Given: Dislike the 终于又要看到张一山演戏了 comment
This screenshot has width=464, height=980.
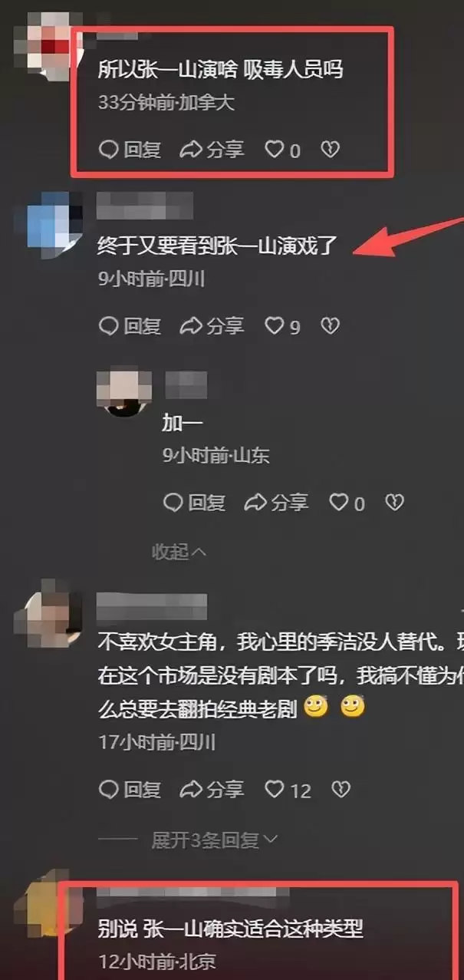Looking at the screenshot, I should (330, 326).
